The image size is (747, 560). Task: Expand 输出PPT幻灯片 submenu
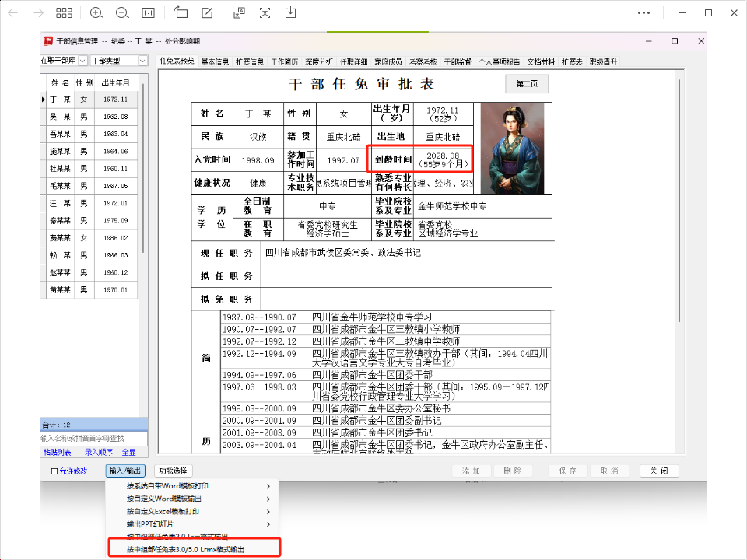[192, 524]
